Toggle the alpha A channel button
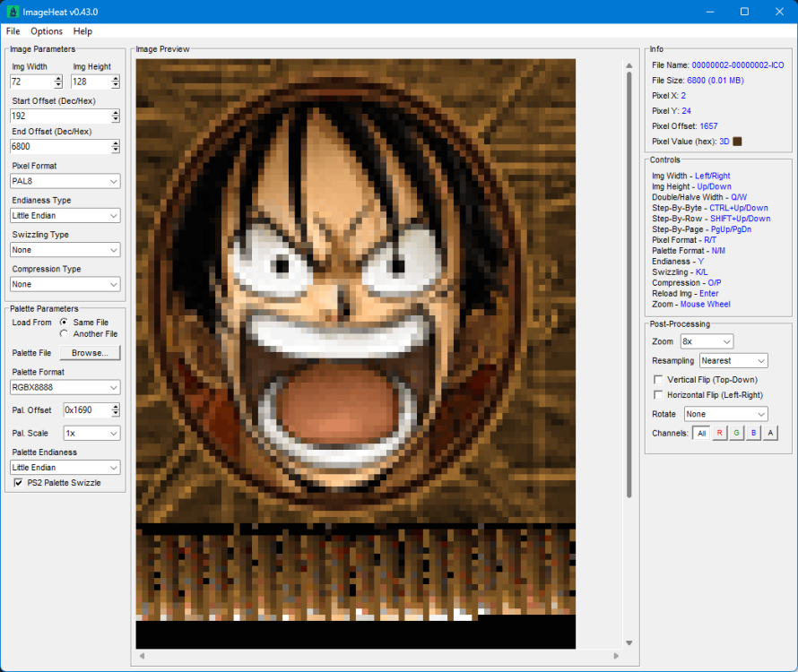Screen dimensions: 798x672 770,433
